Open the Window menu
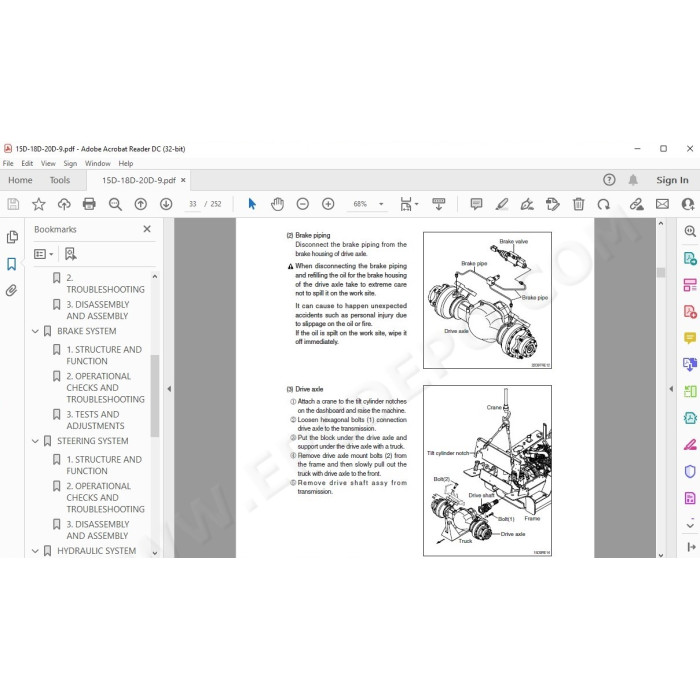The height and width of the screenshot is (700, 700). point(98,163)
